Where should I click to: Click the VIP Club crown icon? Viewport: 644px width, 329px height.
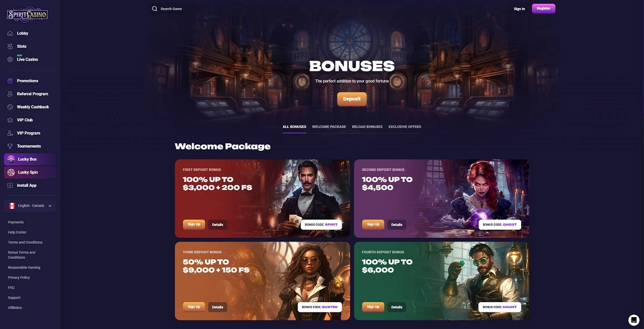(10, 120)
